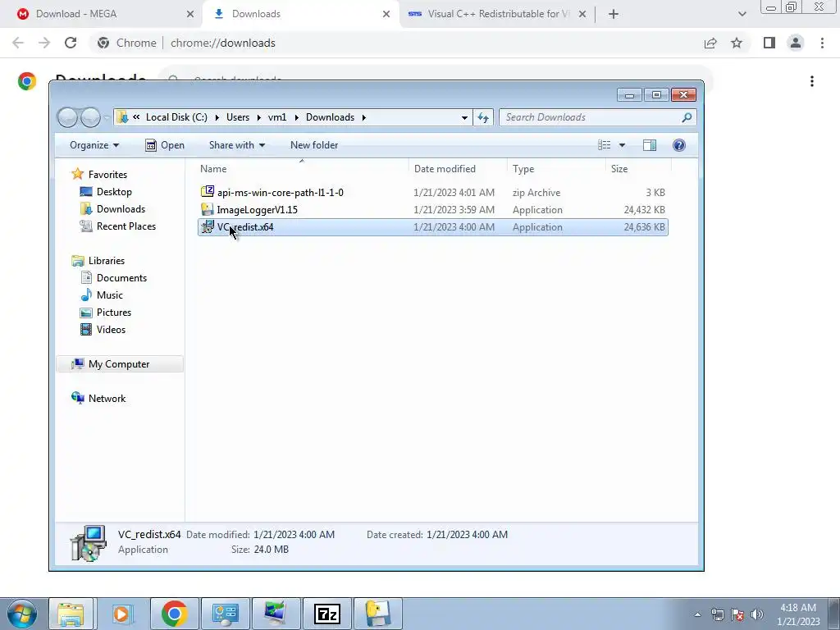Expand arrow after Downloads in address bar
Screen dimensions: 840x630
[363, 117]
